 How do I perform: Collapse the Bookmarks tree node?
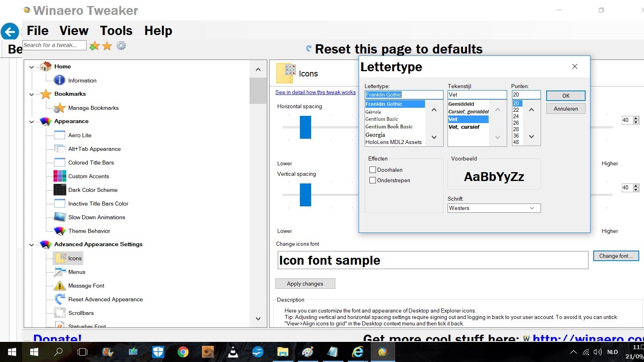[x=31, y=95]
